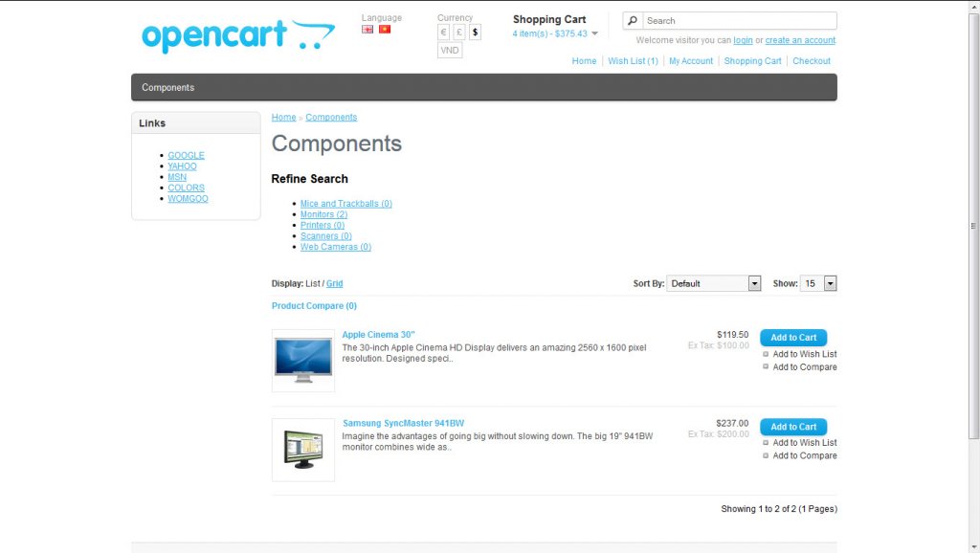Refine search to Scanners (0)
This screenshot has height=553, width=980.
(325, 236)
